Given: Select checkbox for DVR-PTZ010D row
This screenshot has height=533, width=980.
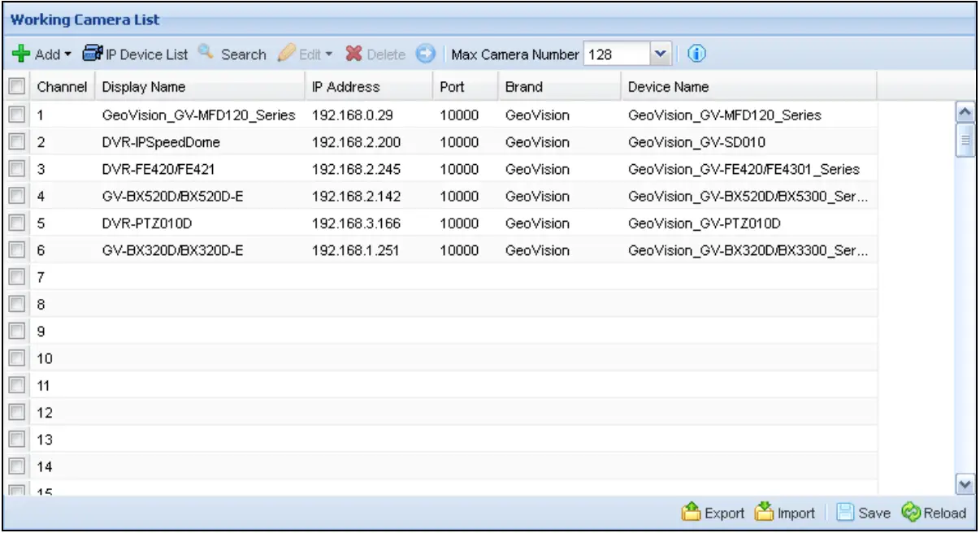Looking at the screenshot, I should [x=16, y=223].
